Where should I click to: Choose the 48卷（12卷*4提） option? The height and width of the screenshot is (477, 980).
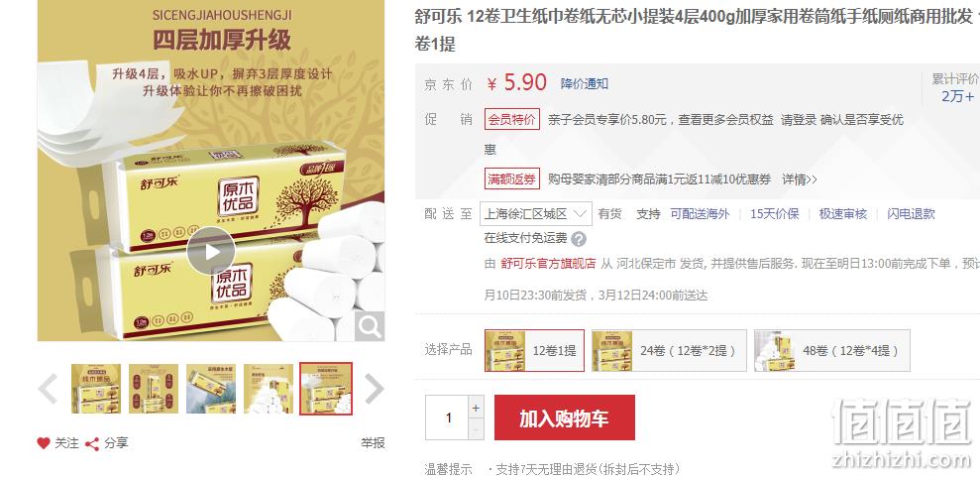click(x=832, y=351)
